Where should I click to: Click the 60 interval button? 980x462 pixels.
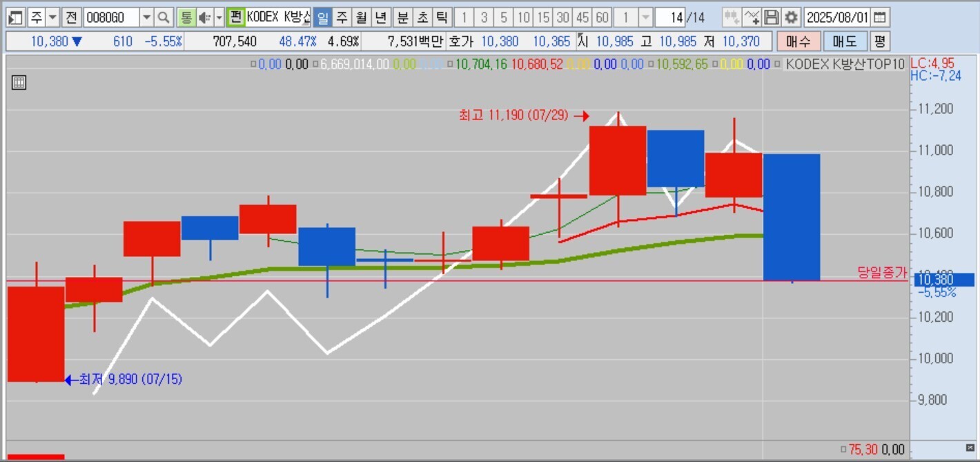point(602,17)
